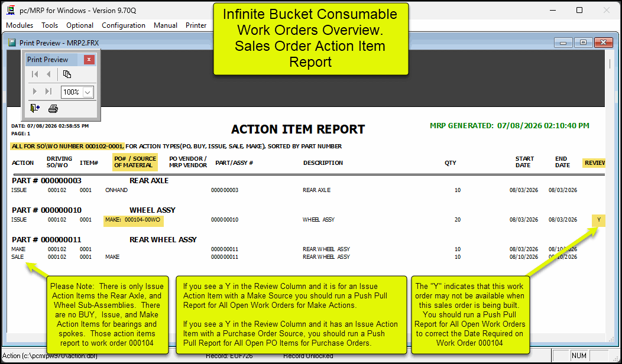Click the MAKE source cell in the SALE row
The image size is (622, 364).
(x=112, y=257)
